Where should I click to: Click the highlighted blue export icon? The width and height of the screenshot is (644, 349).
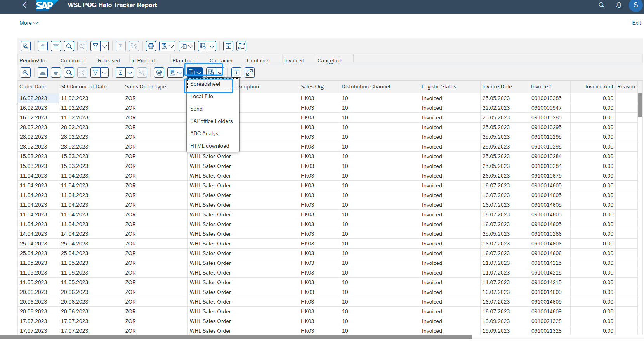[192, 73]
